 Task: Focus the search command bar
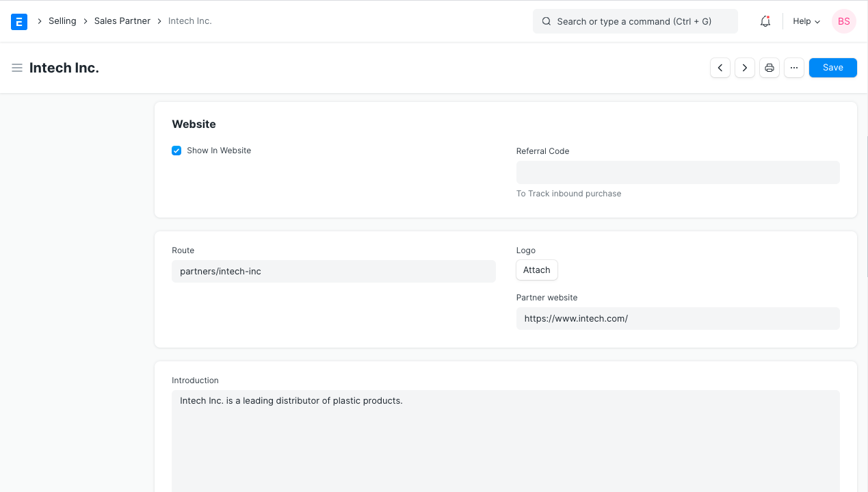click(635, 21)
